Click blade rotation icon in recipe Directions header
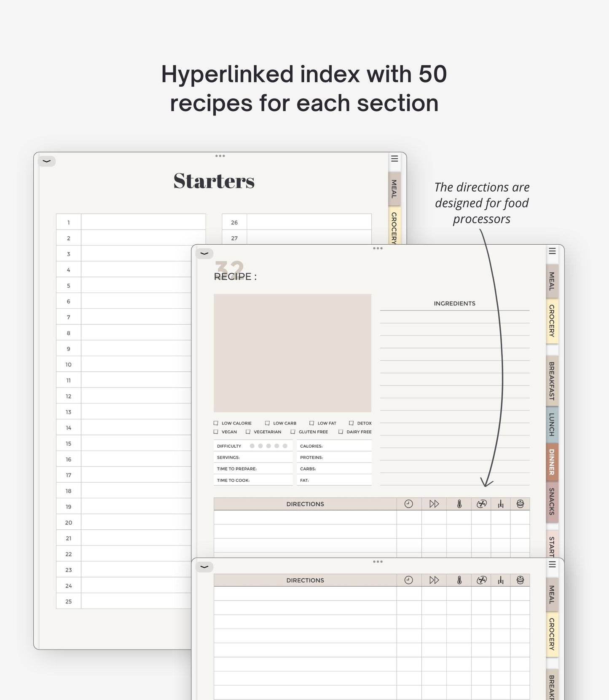The height and width of the screenshot is (700, 609). point(482,504)
